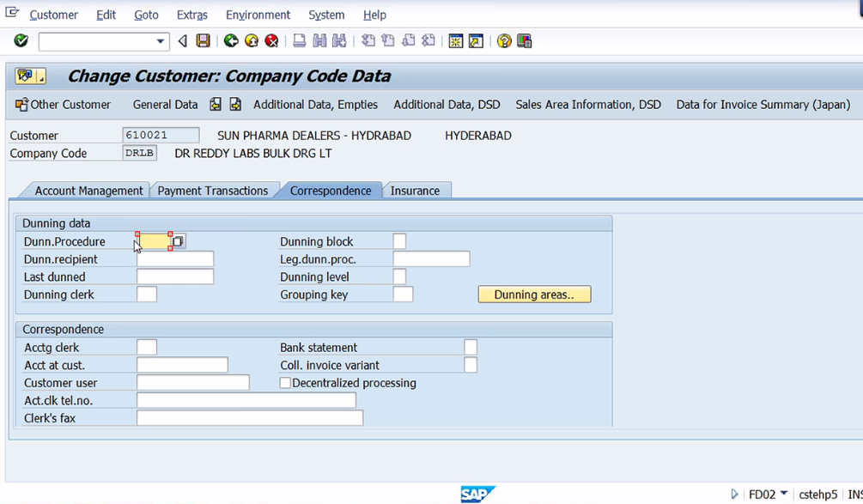
Task: Expand the status bar with the triangle icon
Action: click(734, 494)
